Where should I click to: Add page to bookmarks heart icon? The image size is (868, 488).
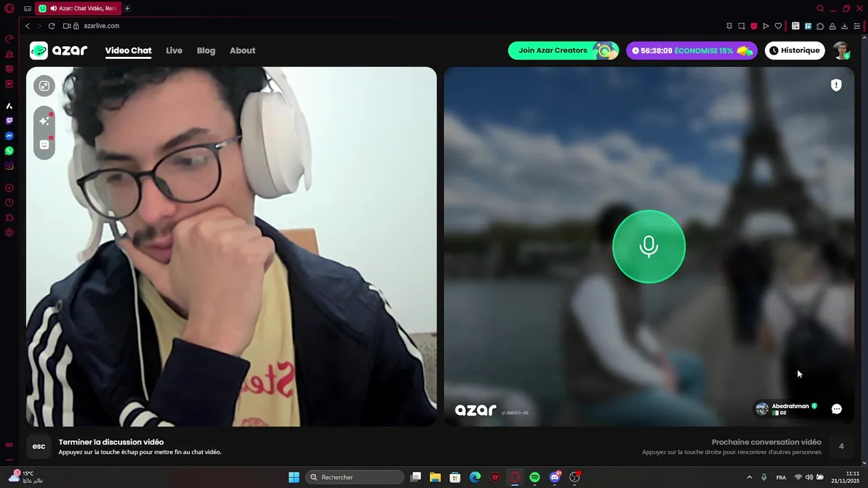click(x=778, y=26)
